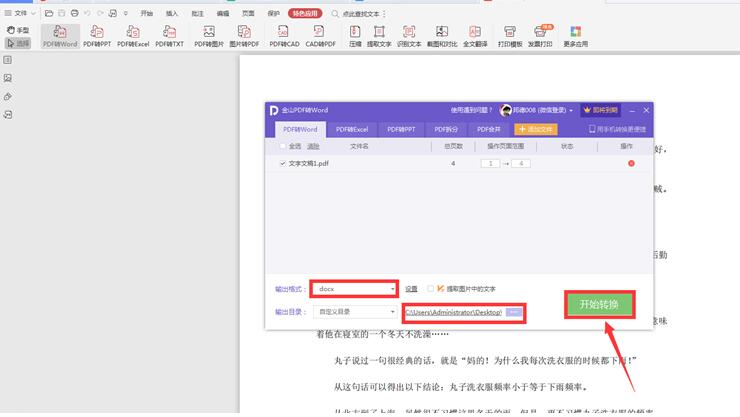The width and height of the screenshot is (740, 417).
Task: Switch to the 批注 menu tab
Action: (197, 13)
